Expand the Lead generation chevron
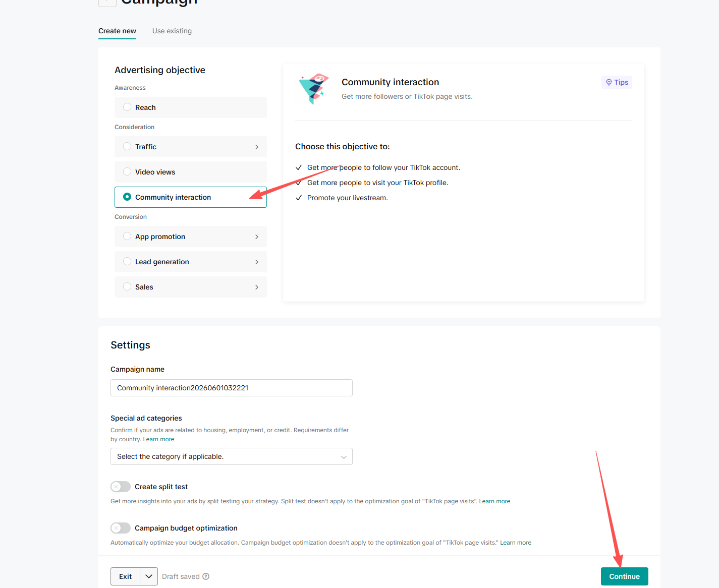 click(x=257, y=262)
